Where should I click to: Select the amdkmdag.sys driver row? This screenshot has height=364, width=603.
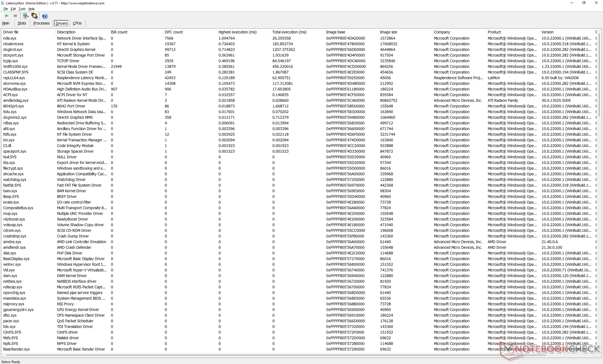16,101
